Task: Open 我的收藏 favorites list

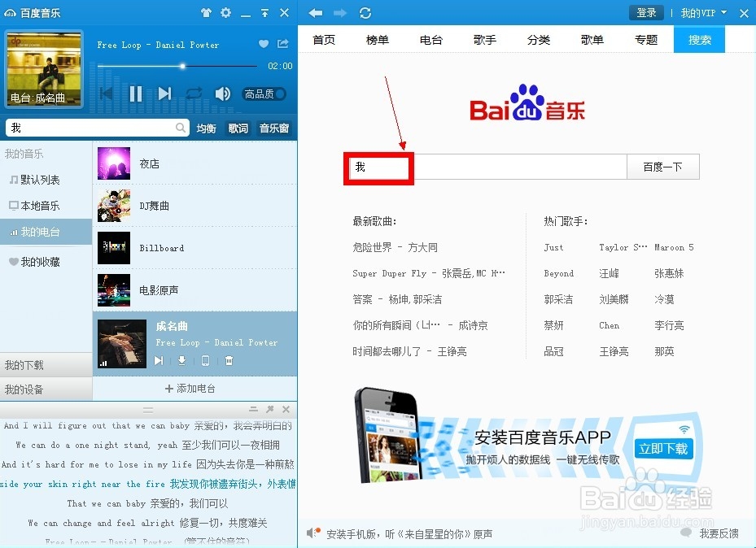Action: coord(46,262)
